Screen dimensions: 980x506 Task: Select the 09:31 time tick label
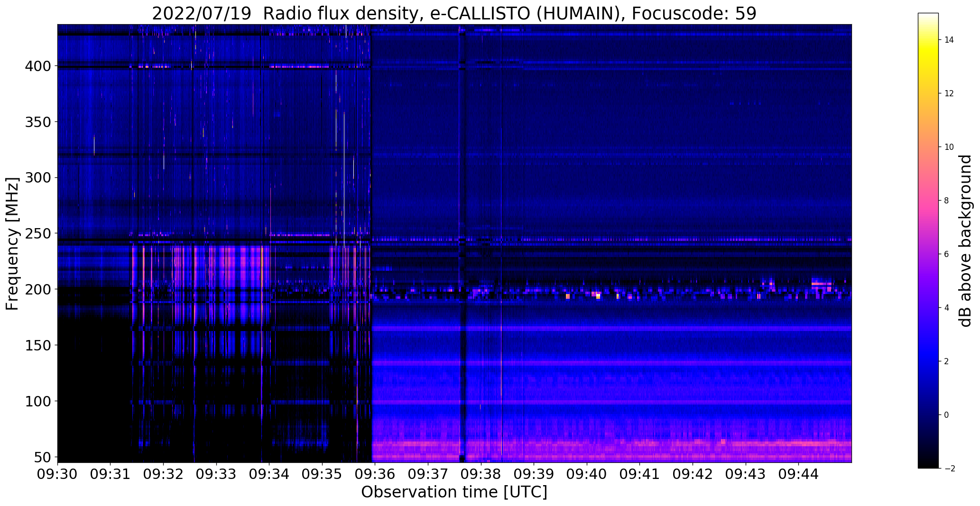[x=111, y=474]
